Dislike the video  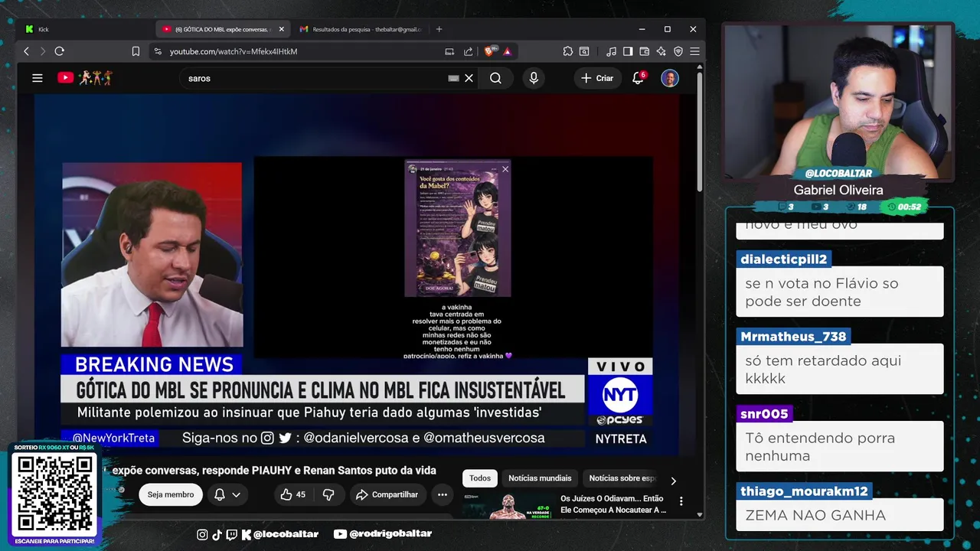[328, 494]
